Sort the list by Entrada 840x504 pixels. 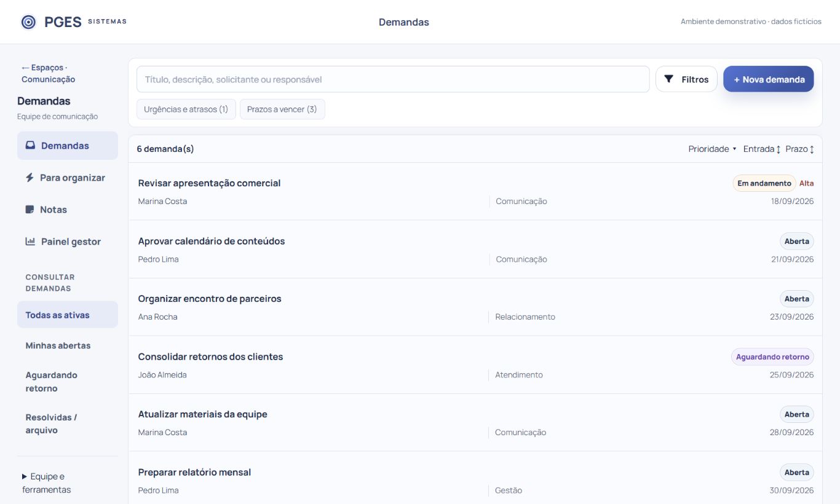762,149
